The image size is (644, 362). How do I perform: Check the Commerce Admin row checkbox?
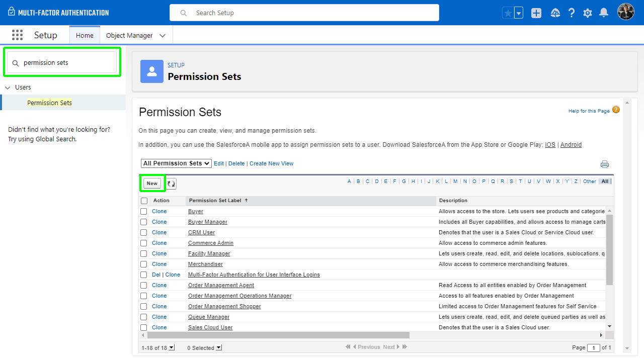(144, 243)
